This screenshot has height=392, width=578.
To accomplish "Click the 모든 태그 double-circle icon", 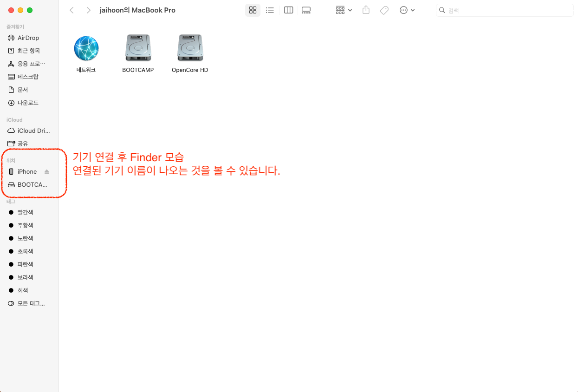I will click(x=12, y=303).
